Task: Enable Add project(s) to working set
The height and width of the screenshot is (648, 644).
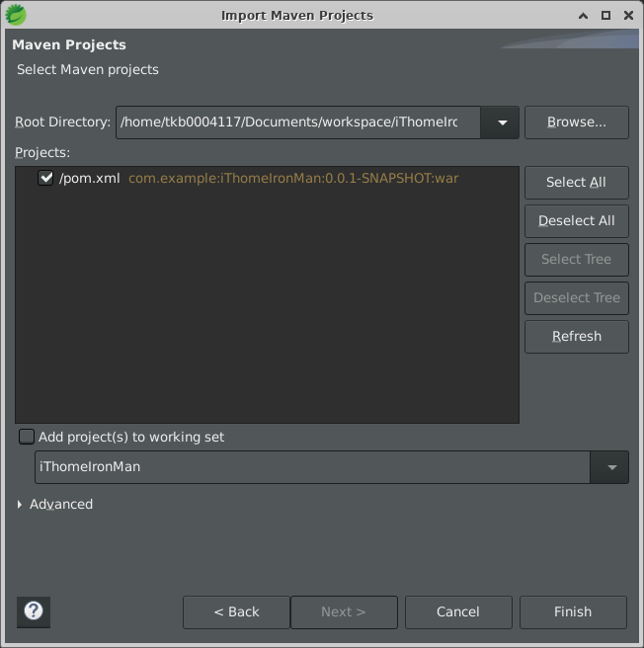Action: [27, 437]
